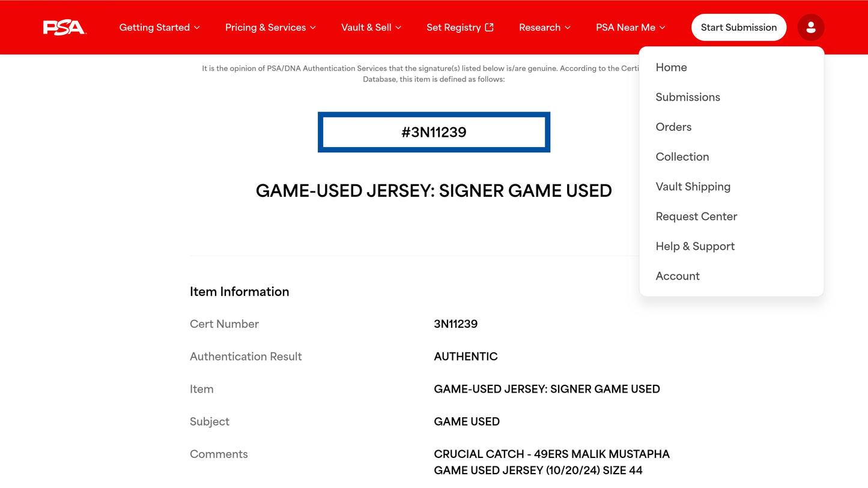Open the Vault & Sell dropdown
Screen dimensions: 868x488
(371, 28)
